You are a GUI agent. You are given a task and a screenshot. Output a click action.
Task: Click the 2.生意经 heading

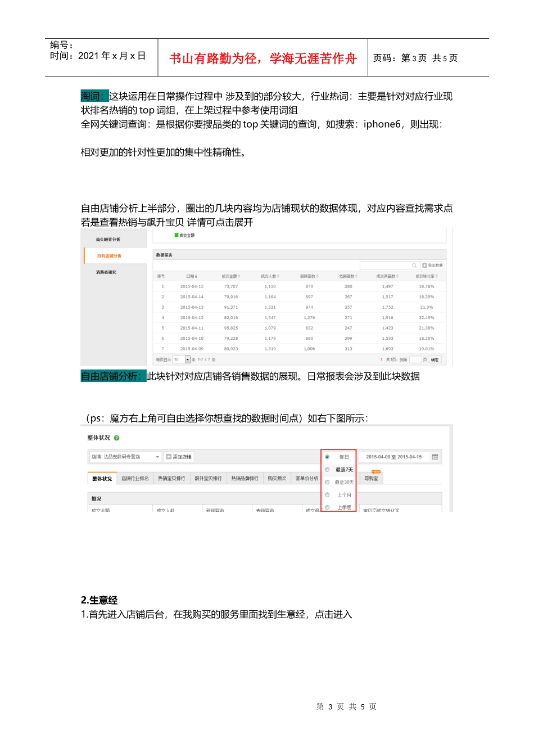coord(99,600)
